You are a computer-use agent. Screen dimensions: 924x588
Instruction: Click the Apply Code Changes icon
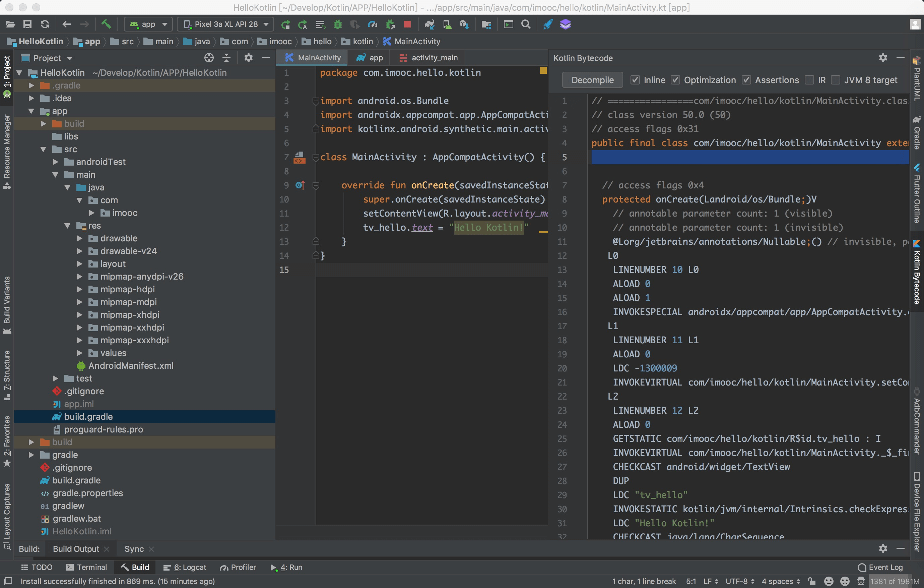303,24
